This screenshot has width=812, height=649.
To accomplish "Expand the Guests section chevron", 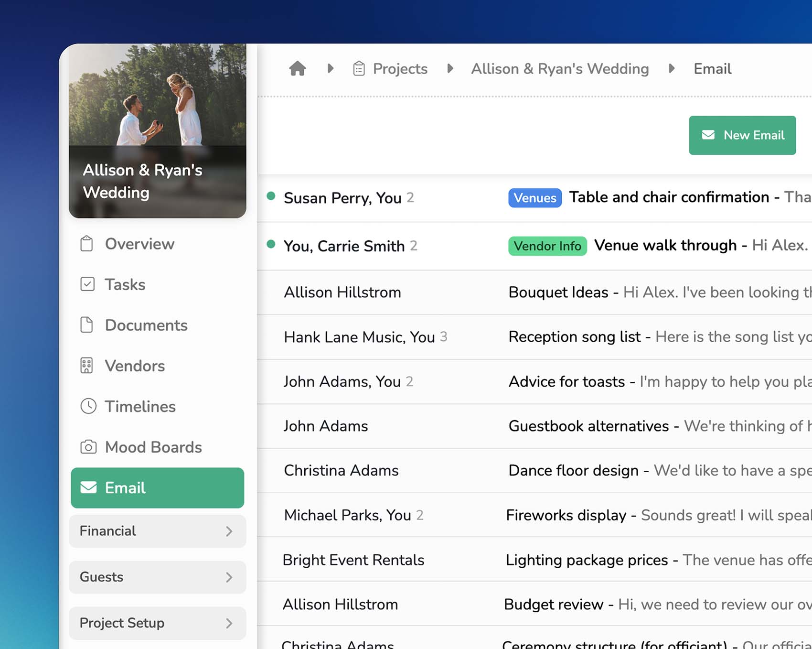I will point(229,577).
